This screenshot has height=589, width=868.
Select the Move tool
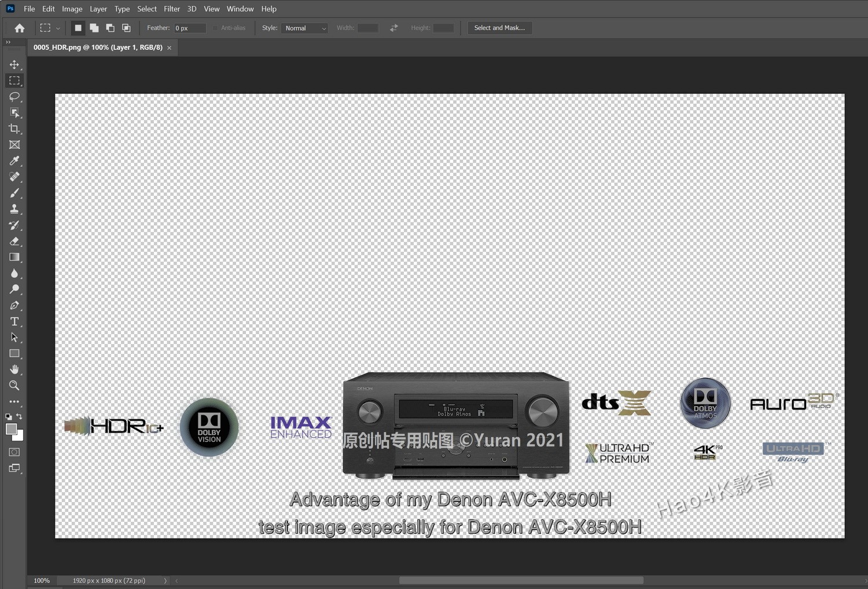pos(14,64)
